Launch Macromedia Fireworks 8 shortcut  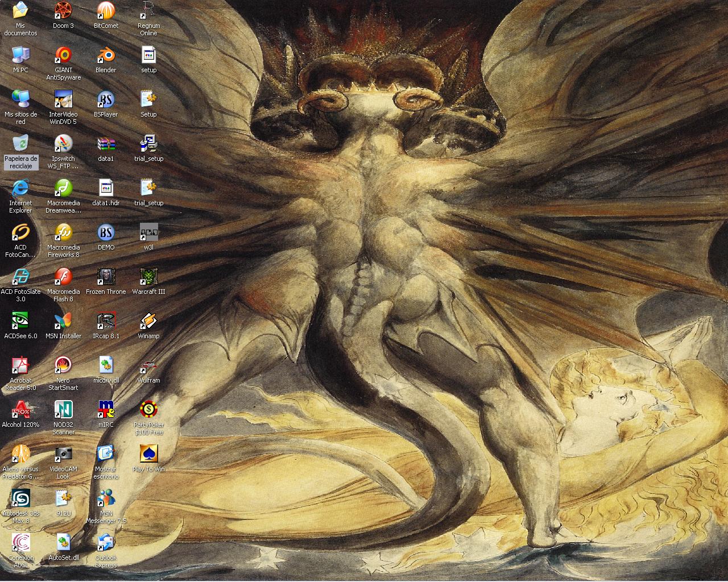point(63,232)
